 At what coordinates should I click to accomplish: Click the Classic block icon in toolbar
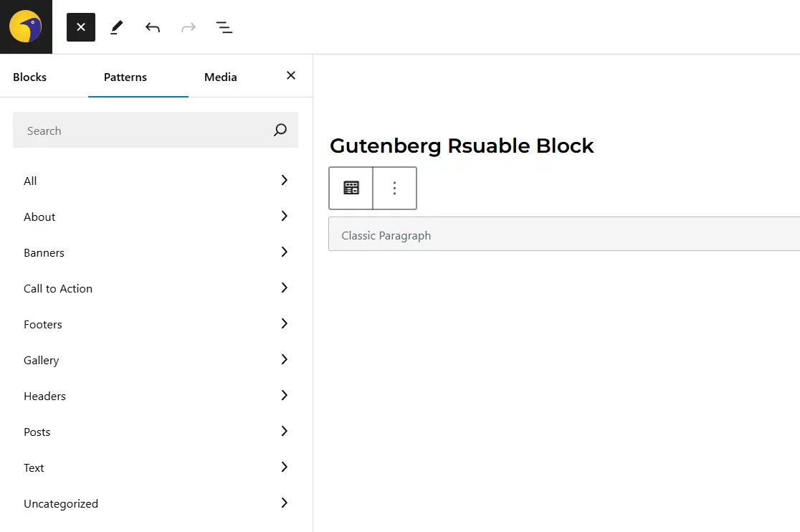[x=351, y=188]
